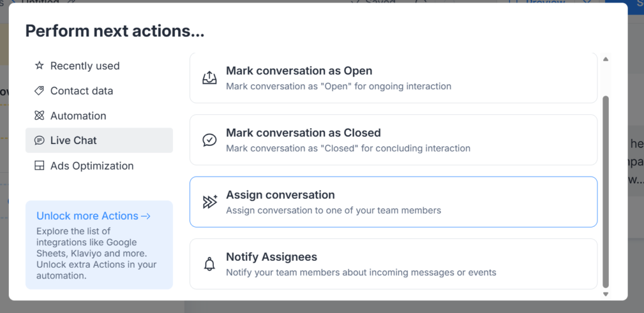Click the atom icon beside Automation

[39, 116]
